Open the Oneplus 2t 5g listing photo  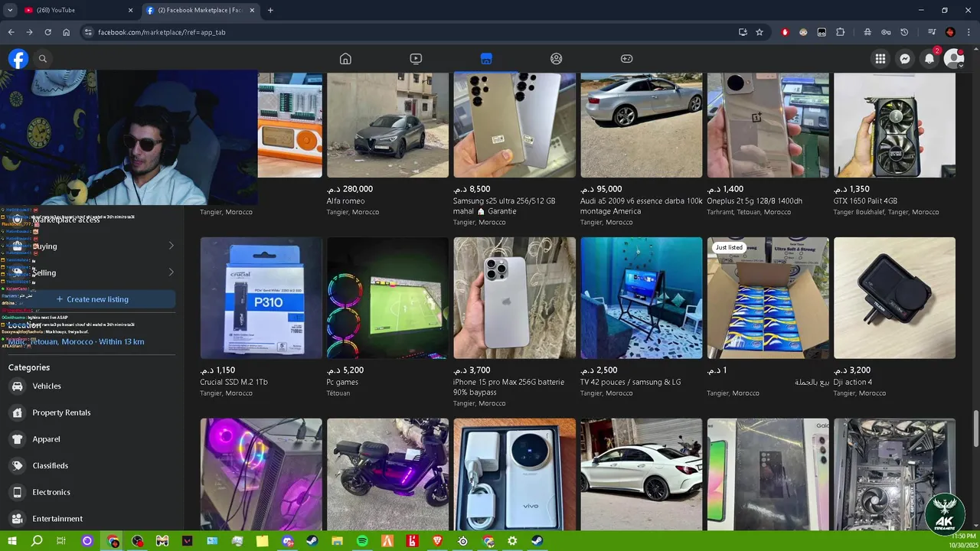(768, 126)
